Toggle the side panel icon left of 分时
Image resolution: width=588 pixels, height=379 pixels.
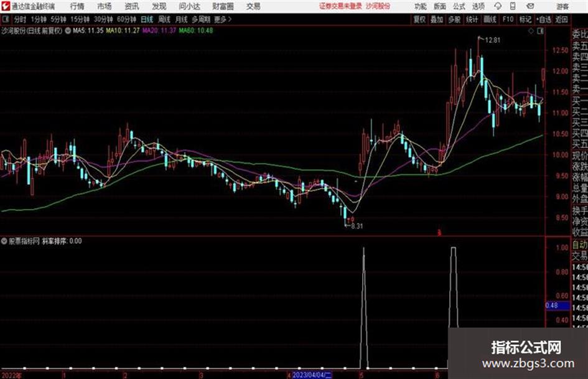click(6, 19)
